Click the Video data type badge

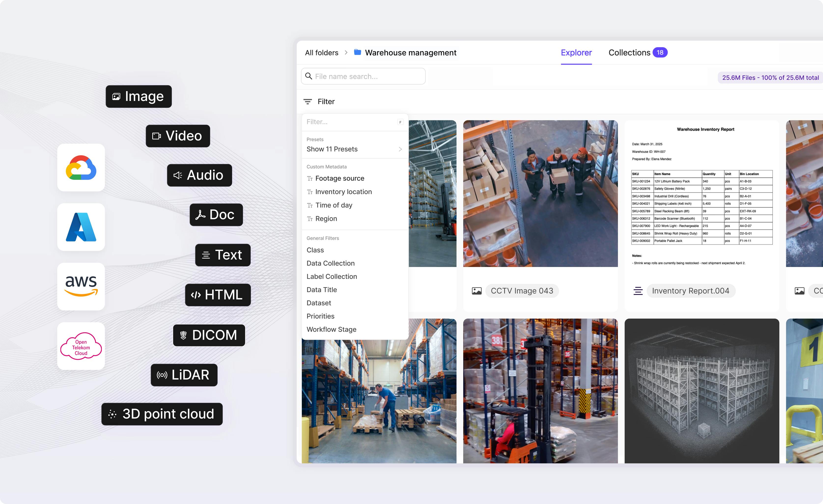(178, 136)
